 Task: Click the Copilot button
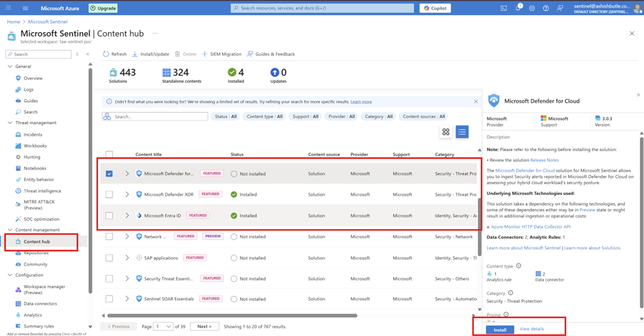tap(435, 8)
